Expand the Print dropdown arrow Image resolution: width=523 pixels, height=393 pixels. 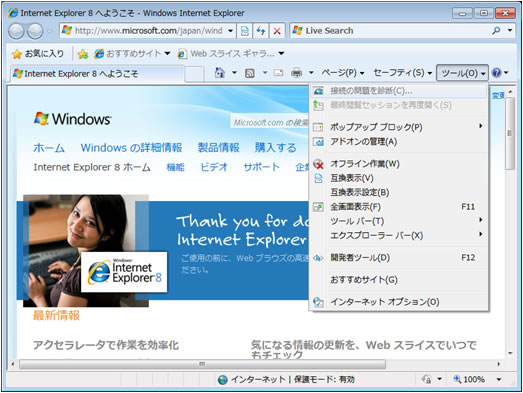(x=311, y=73)
